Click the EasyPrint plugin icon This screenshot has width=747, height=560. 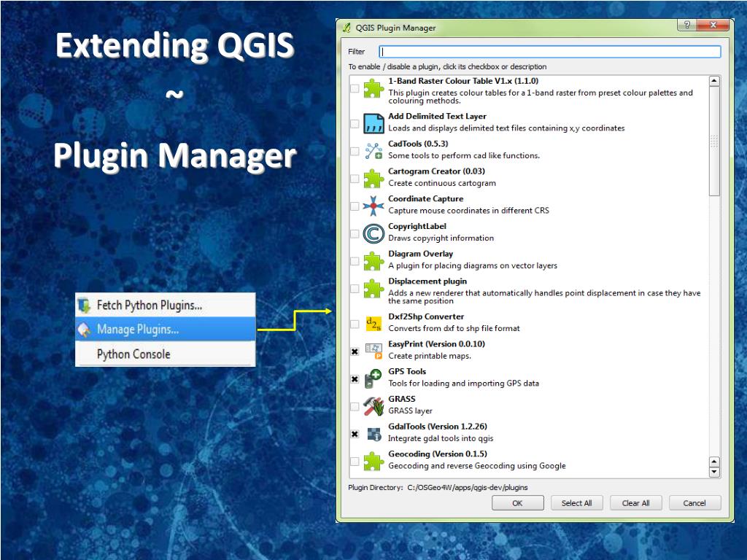[373, 351]
